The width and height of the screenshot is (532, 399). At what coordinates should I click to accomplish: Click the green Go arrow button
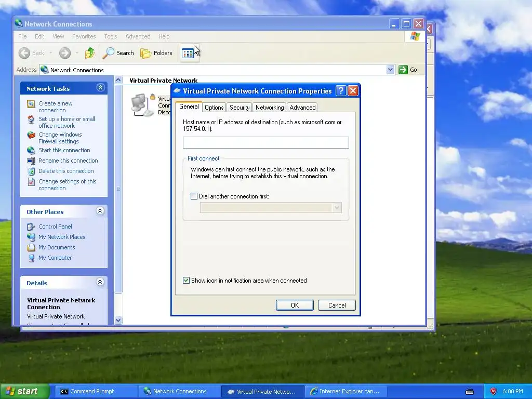403,70
